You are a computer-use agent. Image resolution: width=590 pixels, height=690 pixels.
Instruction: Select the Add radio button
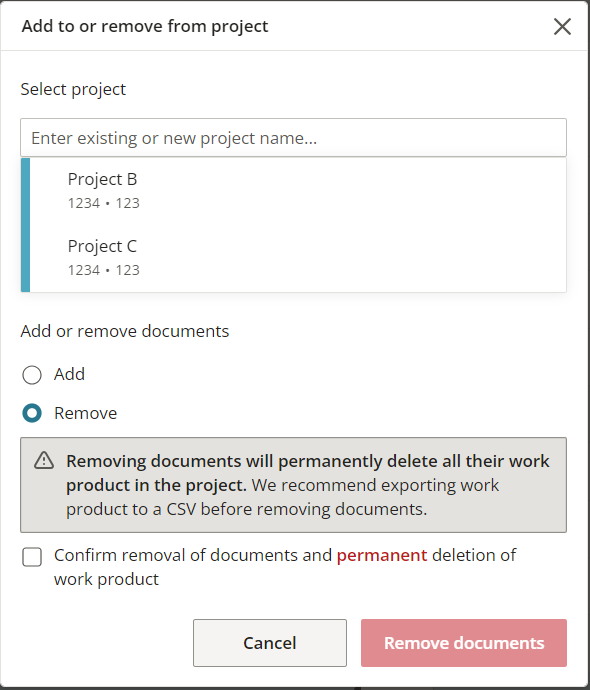click(32, 375)
